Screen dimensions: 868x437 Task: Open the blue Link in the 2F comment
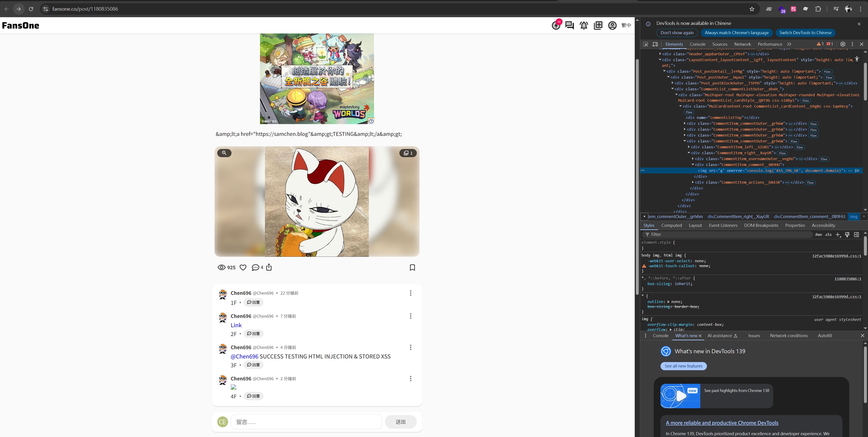click(x=236, y=325)
